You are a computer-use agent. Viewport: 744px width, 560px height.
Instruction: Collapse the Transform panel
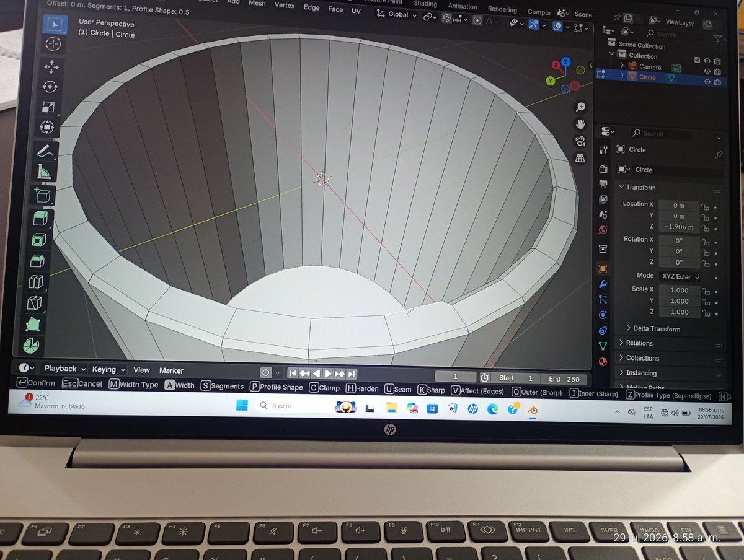[640, 187]
